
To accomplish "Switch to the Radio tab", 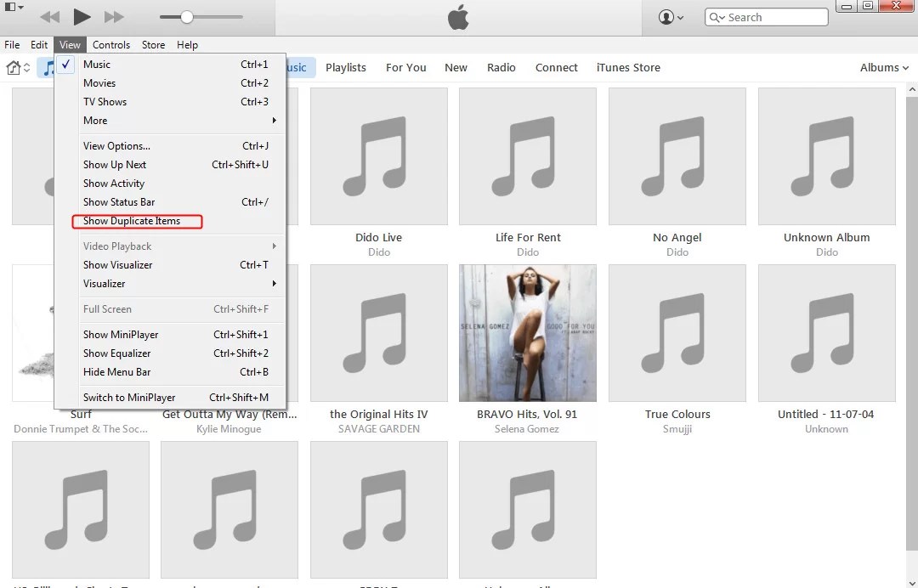I will point(501,67).
